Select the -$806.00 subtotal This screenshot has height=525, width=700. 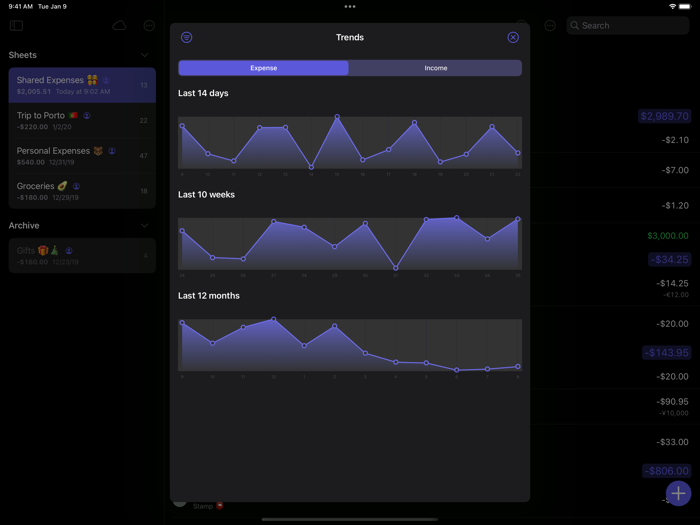pos(667,471)
